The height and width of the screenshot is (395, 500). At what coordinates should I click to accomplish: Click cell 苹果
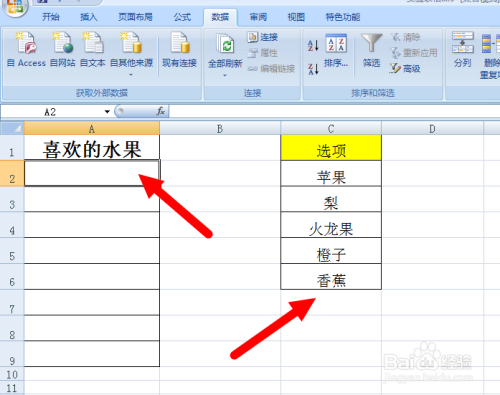click(x=331, y=173)
